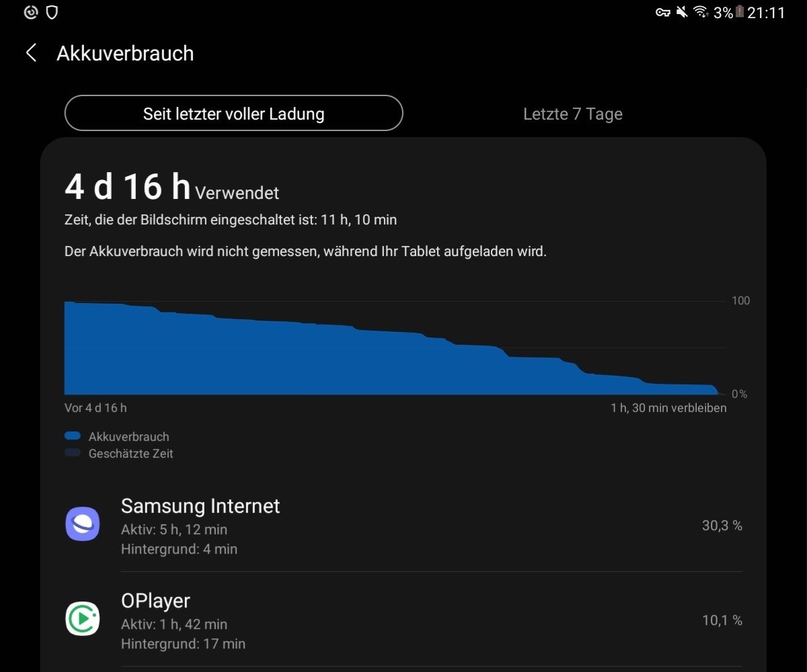Open the Samsung Internet app icon
The width and height of the screenshot is (807, 672).
point(83,524)
